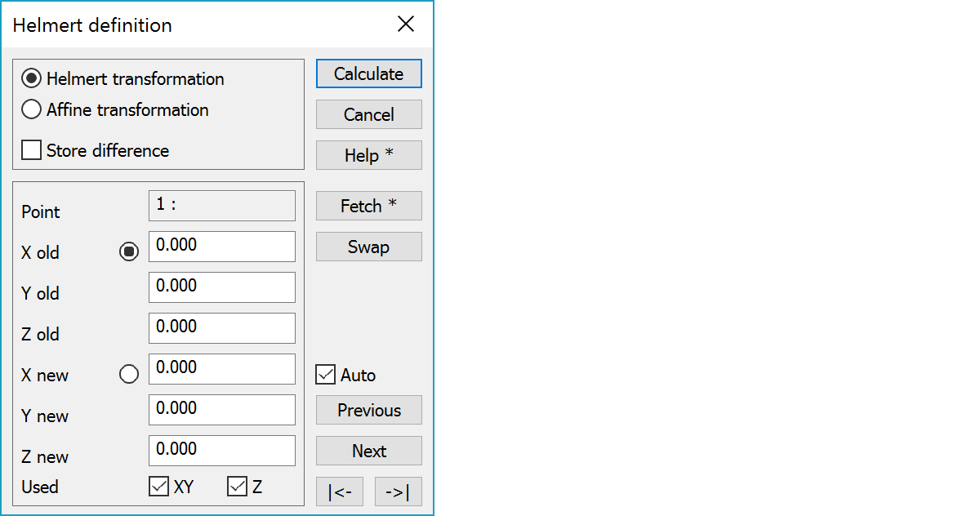
Task: Close the Helmert definition dialog
Action: click(x=406, y=24)
